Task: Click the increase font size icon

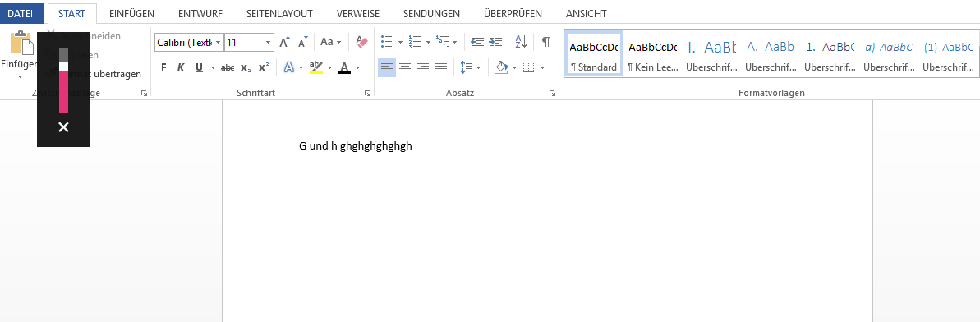Action: click(x=284, y=43)
